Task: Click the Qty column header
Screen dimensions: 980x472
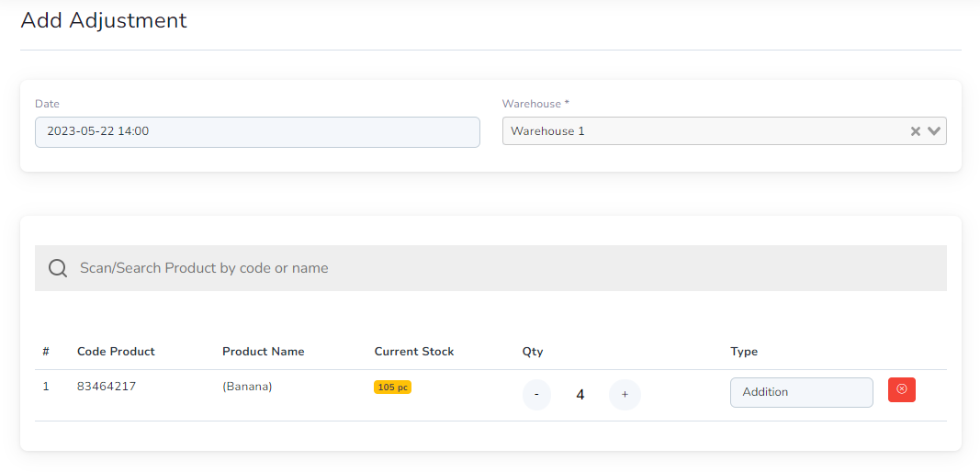Action: tap(533, 352)
